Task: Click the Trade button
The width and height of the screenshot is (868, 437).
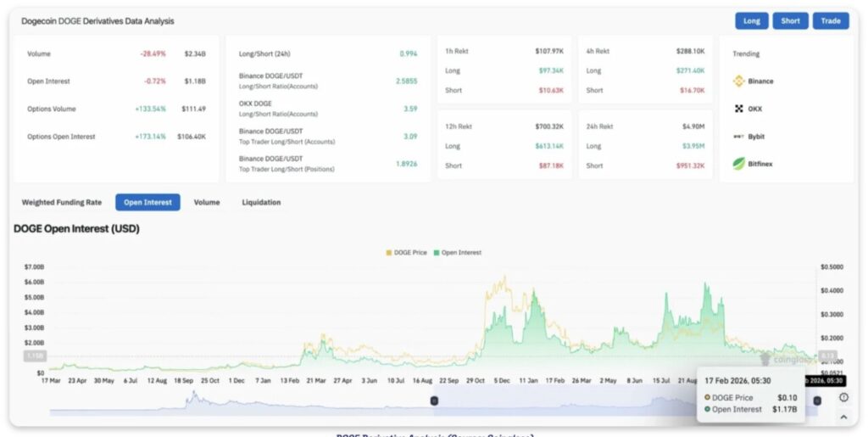Action: click(830, 21)
